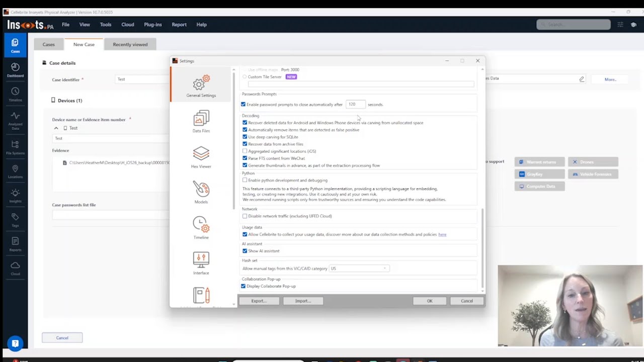The height and width of the screenshot is (362, 644).
Task: Open the Interface settings category
Action: 201,264
